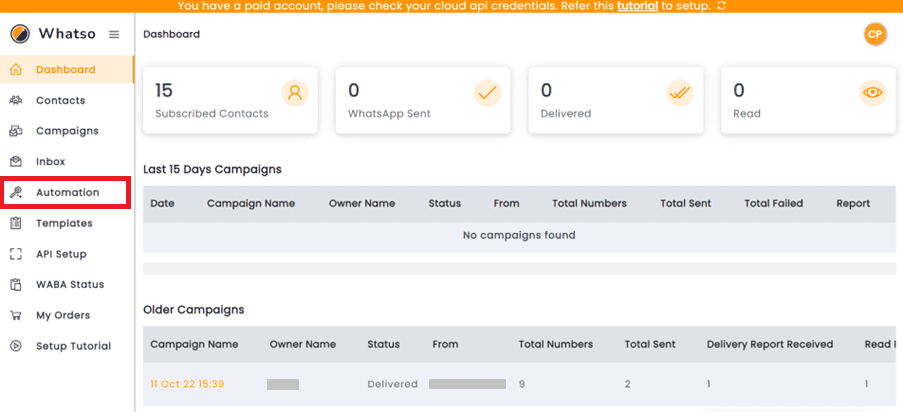
Task: Click the API Setup brackets icon
Action: [x=16, y=254]
